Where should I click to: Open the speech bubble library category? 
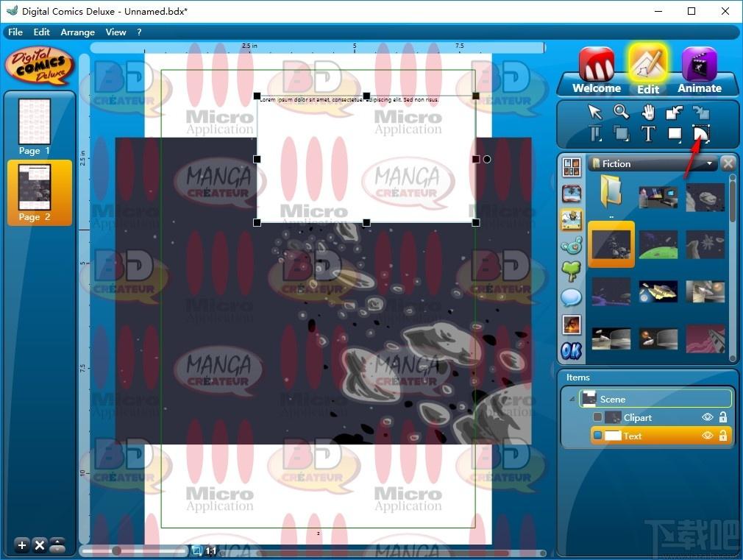(x=572, y=298)
